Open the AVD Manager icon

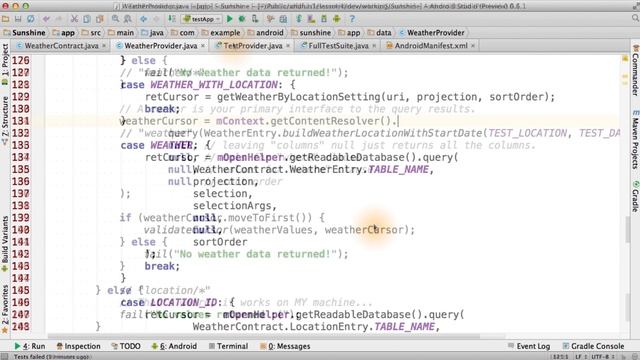(x=311, y=19)
